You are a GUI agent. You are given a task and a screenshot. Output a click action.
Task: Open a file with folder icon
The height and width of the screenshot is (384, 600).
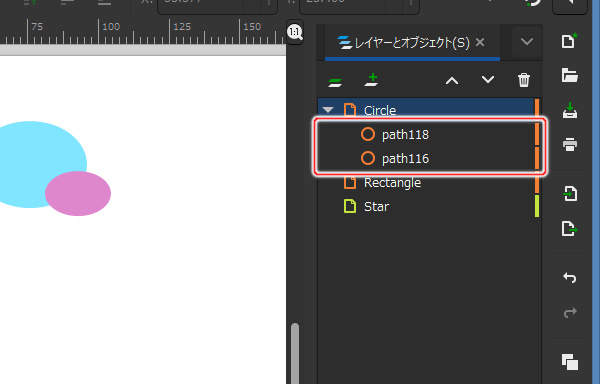point(569,75)
